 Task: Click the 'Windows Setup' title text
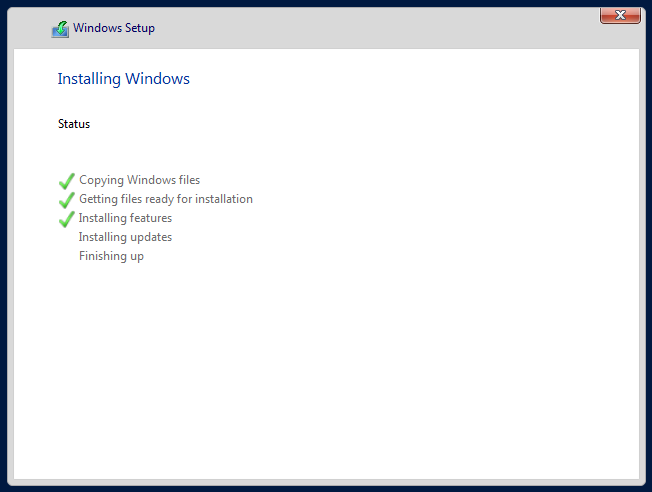coord(114,28)
